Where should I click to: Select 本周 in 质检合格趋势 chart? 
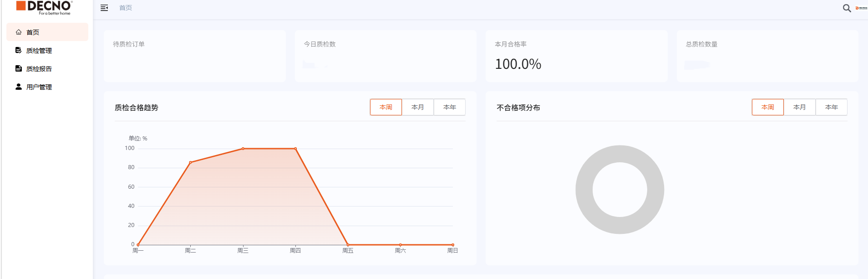(386, 107)
